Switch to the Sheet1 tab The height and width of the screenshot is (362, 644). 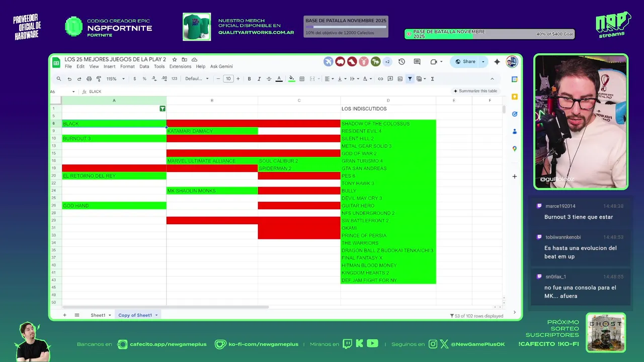pos(98,315)
